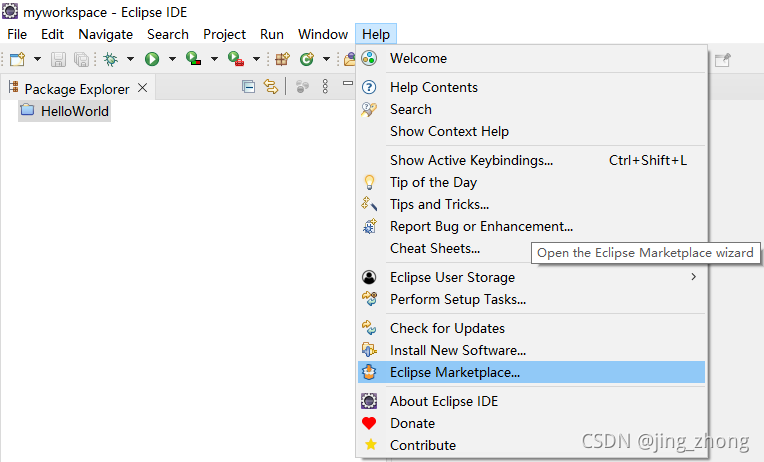Click the Debug bug icon
Image resolution: width=764 pixels, height=462 pixels.
pyautogui.click(x=111, y=59)
